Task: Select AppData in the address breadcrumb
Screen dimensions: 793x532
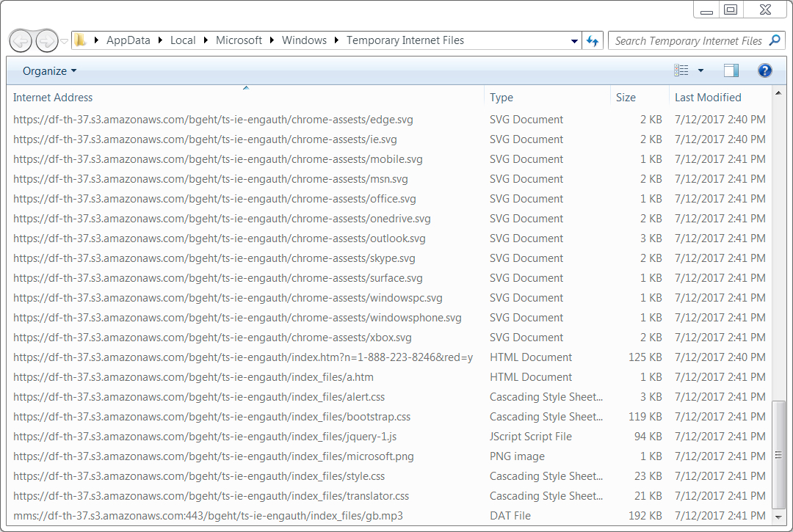Action: (128, 40)
